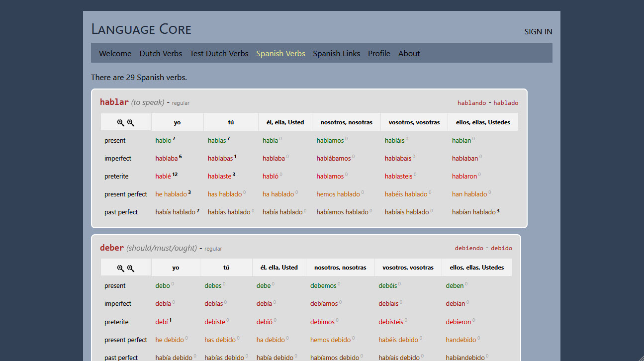Select the 'hablo' present tense form

coord(163,140)
